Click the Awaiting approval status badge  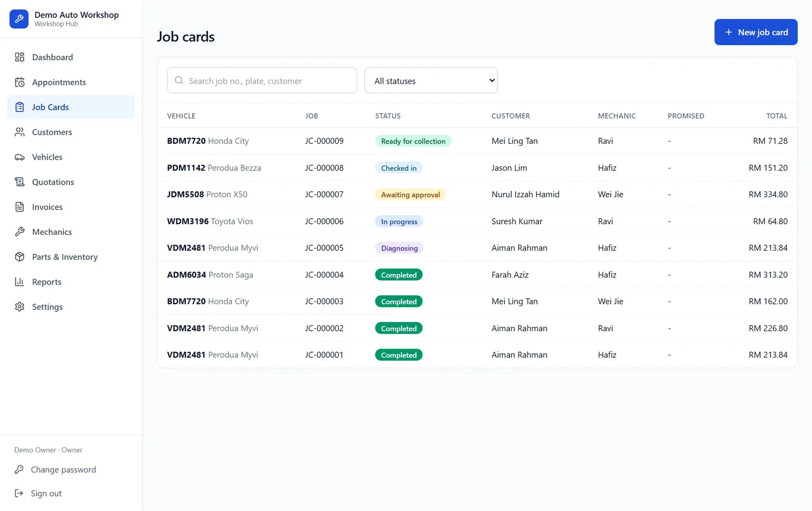coord(410,195)
